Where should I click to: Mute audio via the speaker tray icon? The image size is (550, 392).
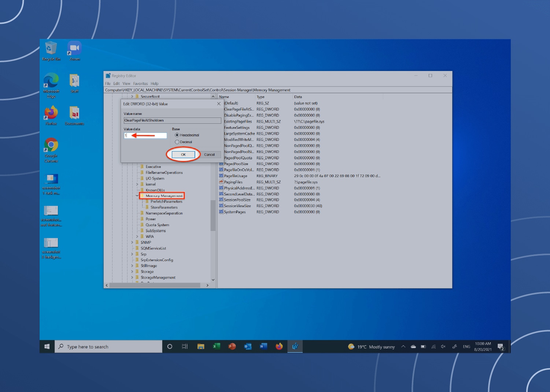point(443,347)
